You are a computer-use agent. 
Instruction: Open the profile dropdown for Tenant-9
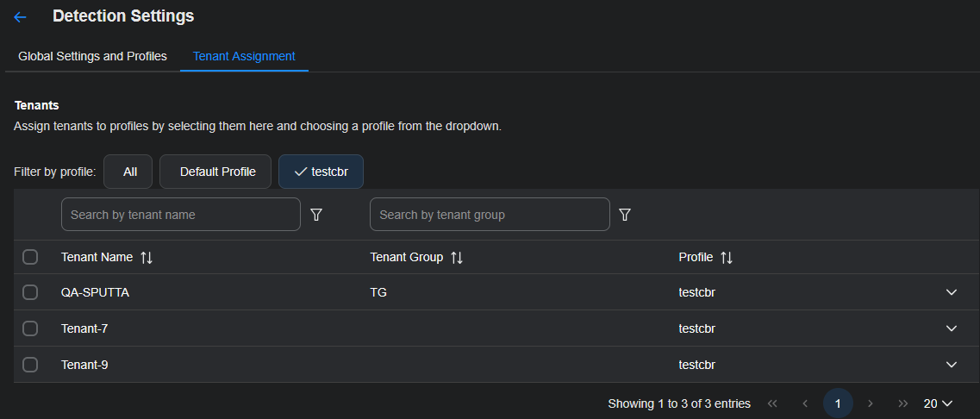pos(952,365)
